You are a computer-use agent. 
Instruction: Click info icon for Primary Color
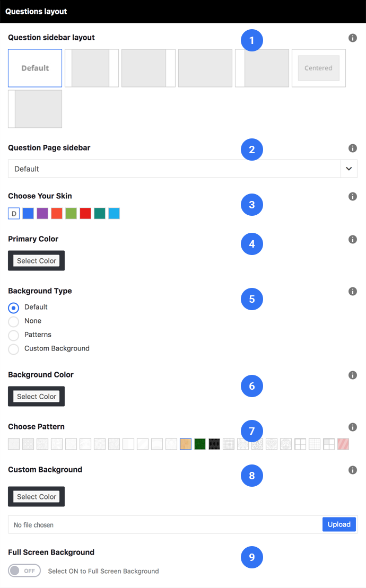(x=353, y=239)
